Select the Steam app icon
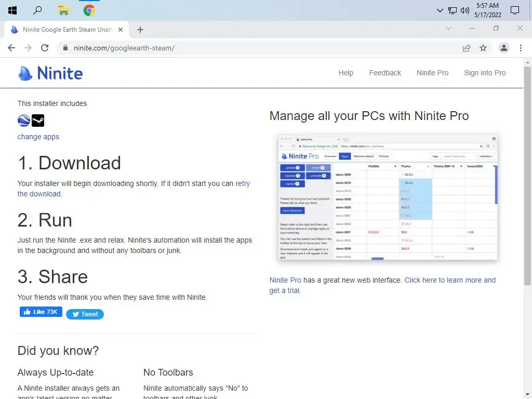The height and width of the screenshot is (399, 532). 38,121
